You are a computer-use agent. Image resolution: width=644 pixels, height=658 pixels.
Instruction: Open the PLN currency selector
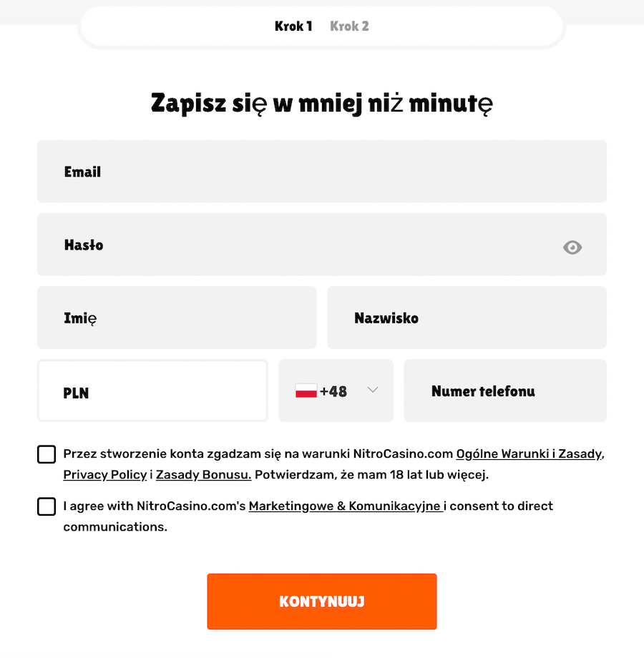click(x=152, y=391)
